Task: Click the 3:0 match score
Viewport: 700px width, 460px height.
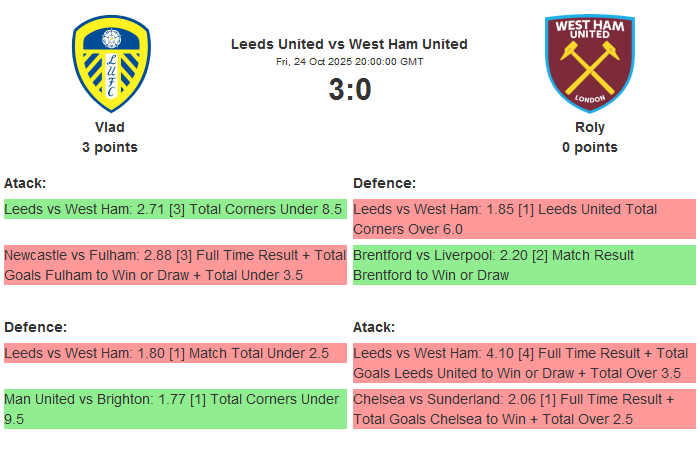Action: pyautogui.click(x=349, y=90)
